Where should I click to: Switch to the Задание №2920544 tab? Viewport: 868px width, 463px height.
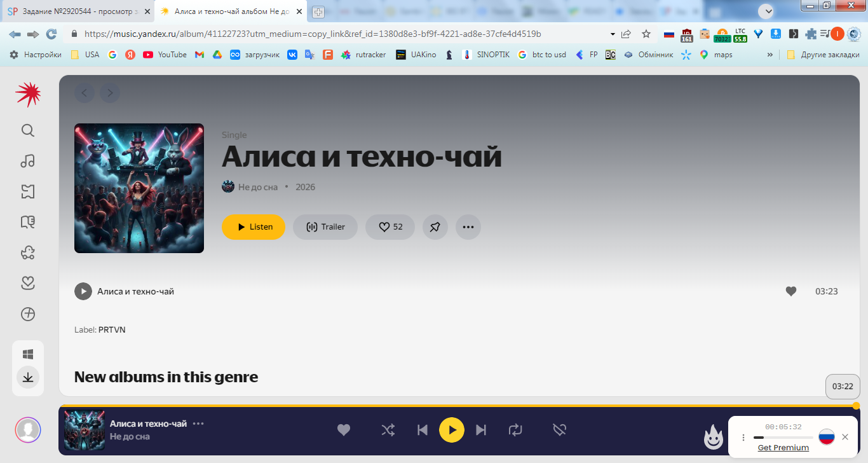(78, 11)
